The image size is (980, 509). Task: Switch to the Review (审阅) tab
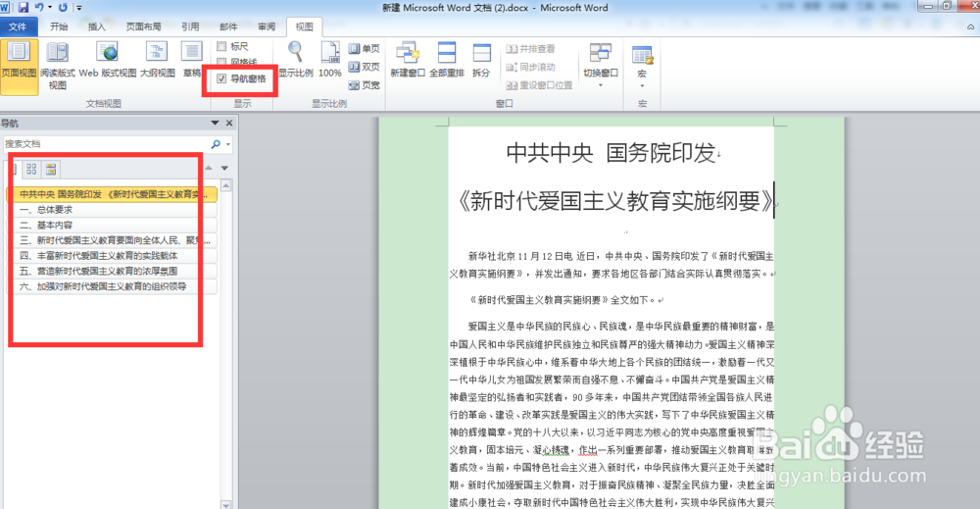pos(267,26)
